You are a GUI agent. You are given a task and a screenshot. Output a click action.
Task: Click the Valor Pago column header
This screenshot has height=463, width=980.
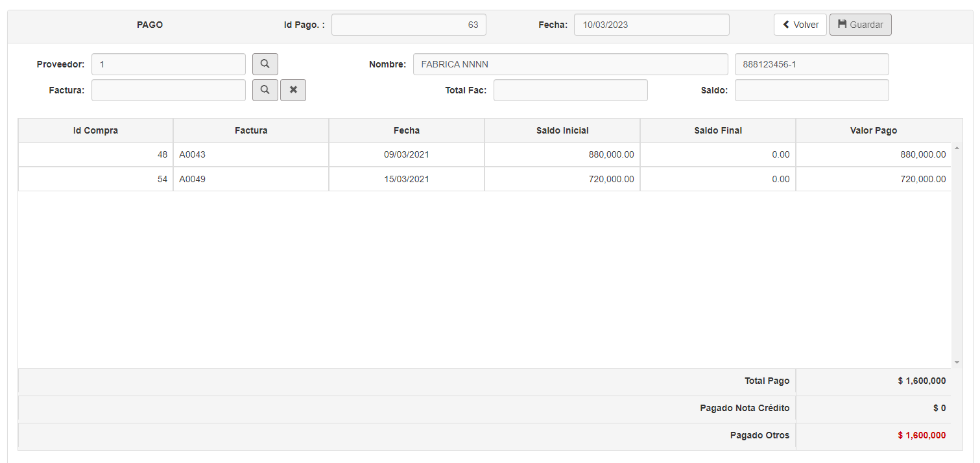click(x=874, y=130)
